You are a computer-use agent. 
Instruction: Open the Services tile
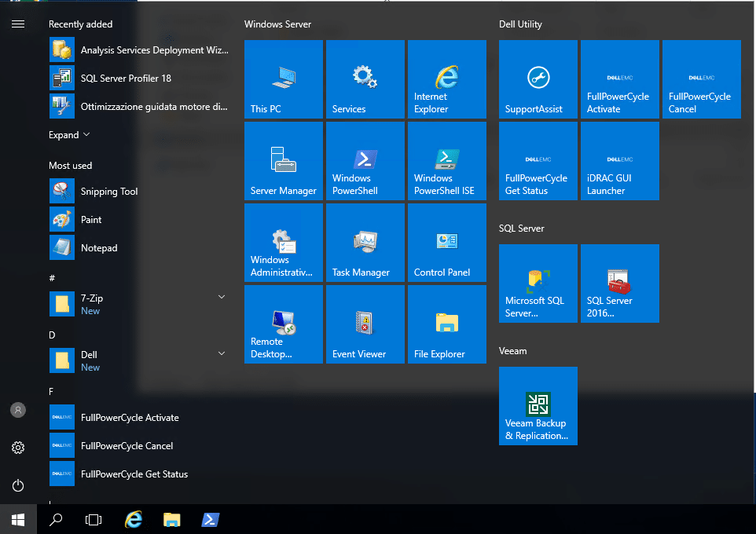click(x=365, y=79)
